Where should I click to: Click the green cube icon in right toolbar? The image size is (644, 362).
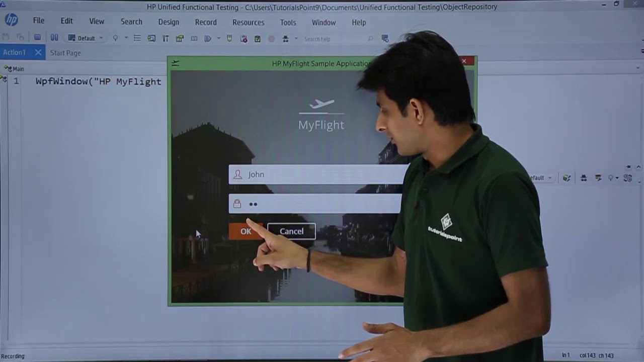coord(567,178)
